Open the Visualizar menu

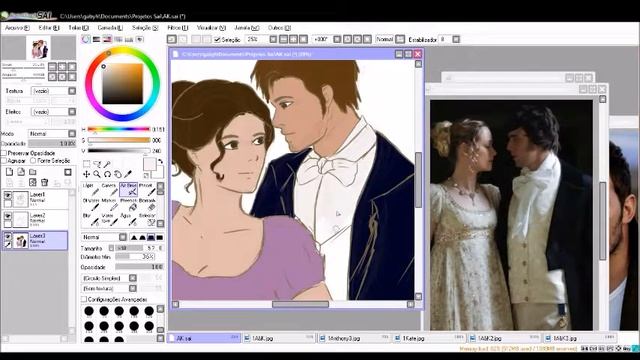[x=211, y=28]
